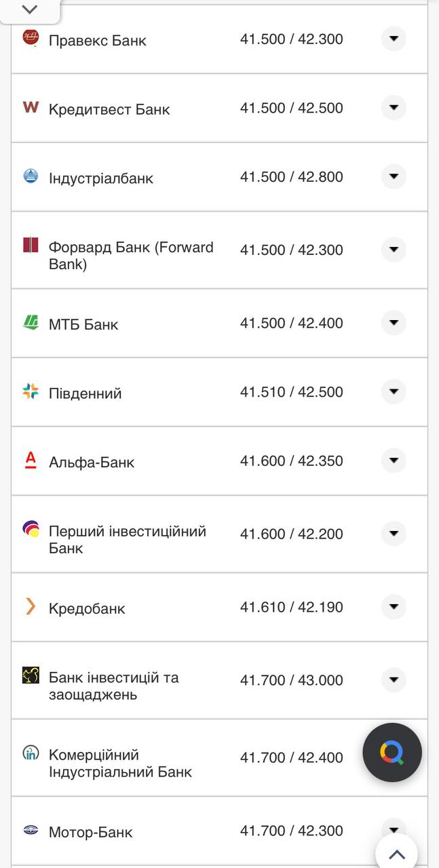This screenshot has width=439, height=868.
Task: Click the Правекс Банк logo icon
Action: click(x=31, y=39)
